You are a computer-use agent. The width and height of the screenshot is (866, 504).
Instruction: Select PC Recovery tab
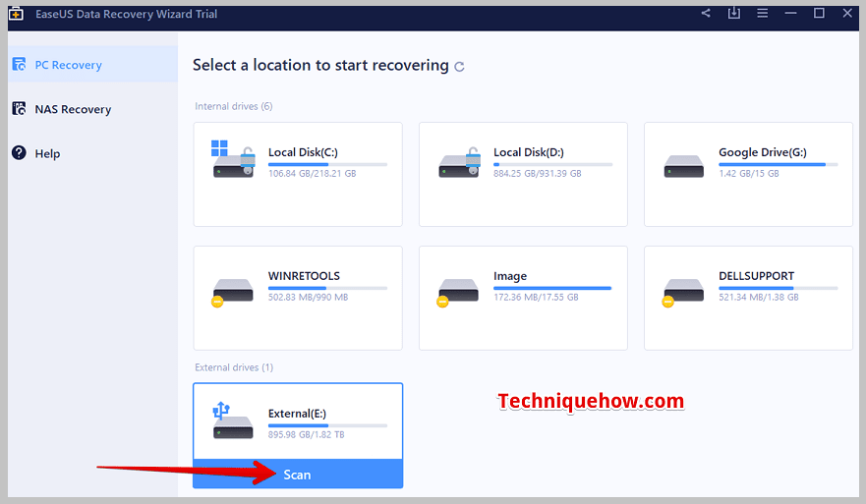[x=92, y=65]
